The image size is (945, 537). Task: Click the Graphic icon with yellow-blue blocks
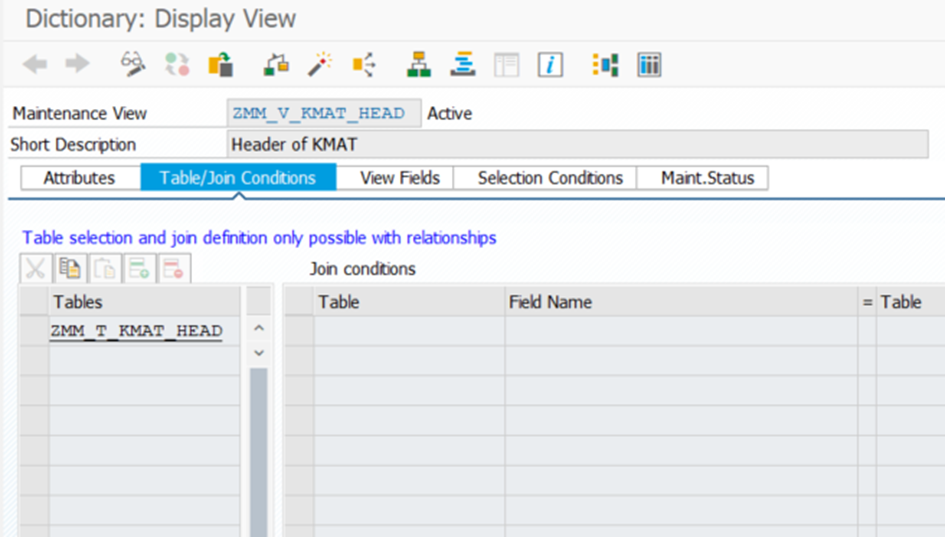(606, 65)
